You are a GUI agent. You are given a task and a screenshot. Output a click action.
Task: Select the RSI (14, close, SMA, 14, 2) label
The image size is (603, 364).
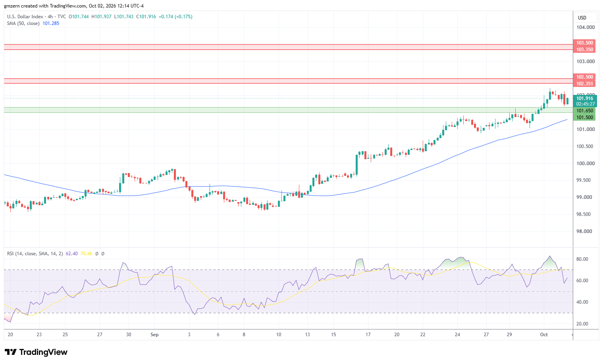[35, 254]
